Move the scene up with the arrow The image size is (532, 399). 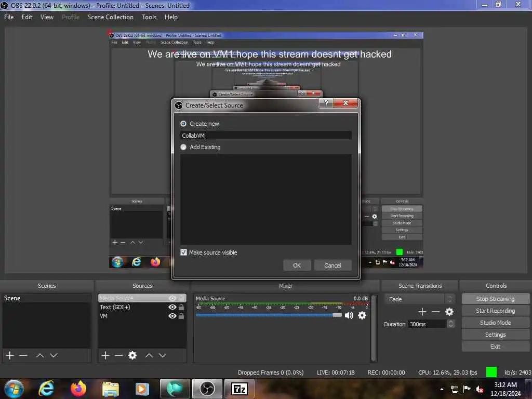(39, 355)
